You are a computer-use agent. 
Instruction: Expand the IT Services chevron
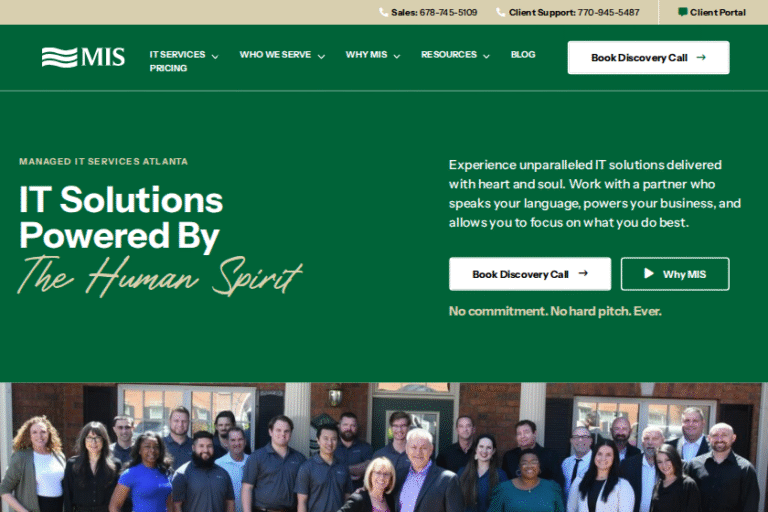click(x=215, y=56)
